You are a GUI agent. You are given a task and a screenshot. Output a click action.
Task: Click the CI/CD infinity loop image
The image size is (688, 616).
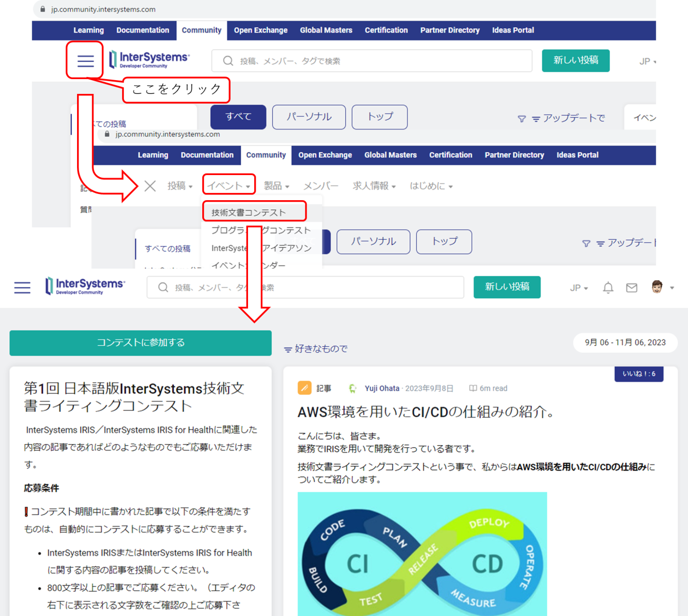[x=422, y=553]
